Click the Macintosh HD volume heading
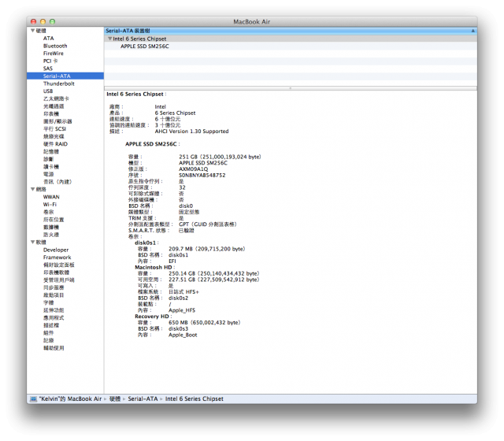The width and height of the screenshot is (504, 441). click(x=154, y=268)
